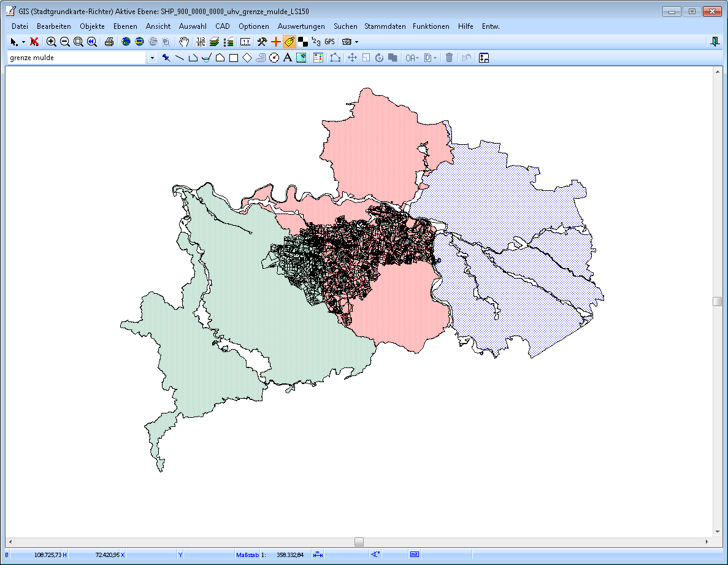Activate the zoom in magnifier
Screen dimensions: 728x565
pyautogui.click(x=51, y=42)
